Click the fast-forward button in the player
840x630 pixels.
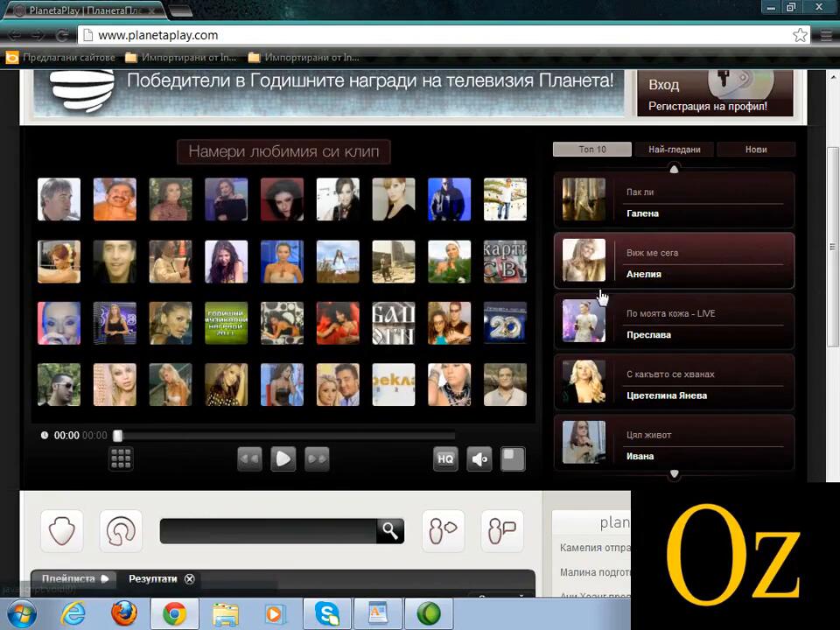pos(317,458)
